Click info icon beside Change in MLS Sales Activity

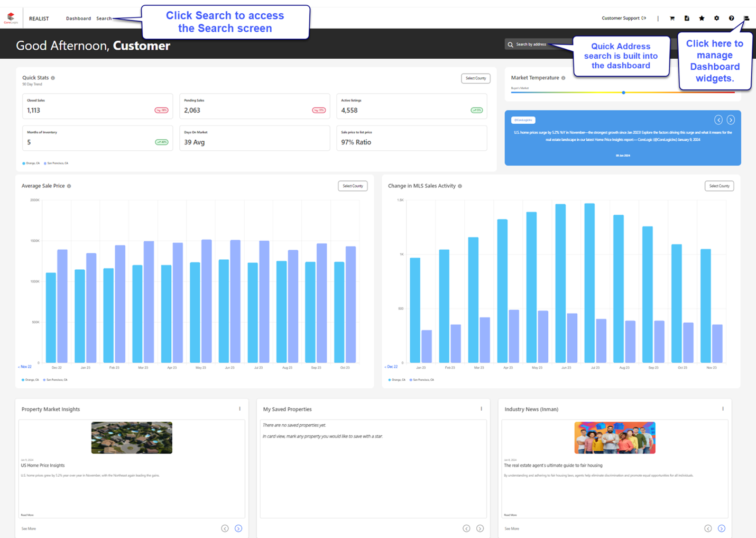coord(460,186)
